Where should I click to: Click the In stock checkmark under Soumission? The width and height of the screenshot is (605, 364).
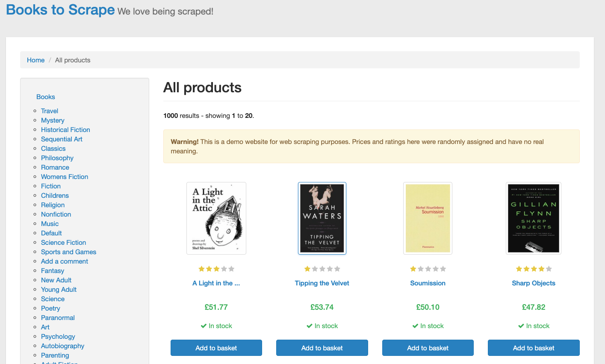pyautogui.click(x=415, y=326)
